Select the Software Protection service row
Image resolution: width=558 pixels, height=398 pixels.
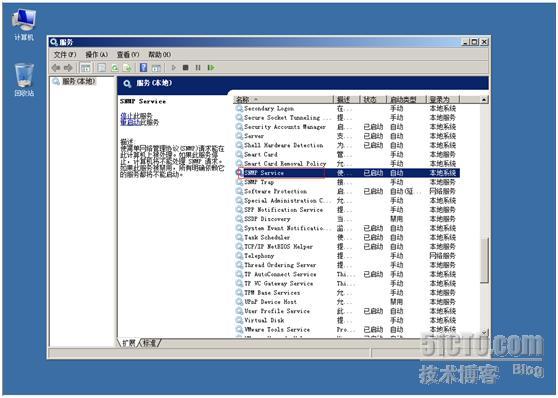pos(347,191)
